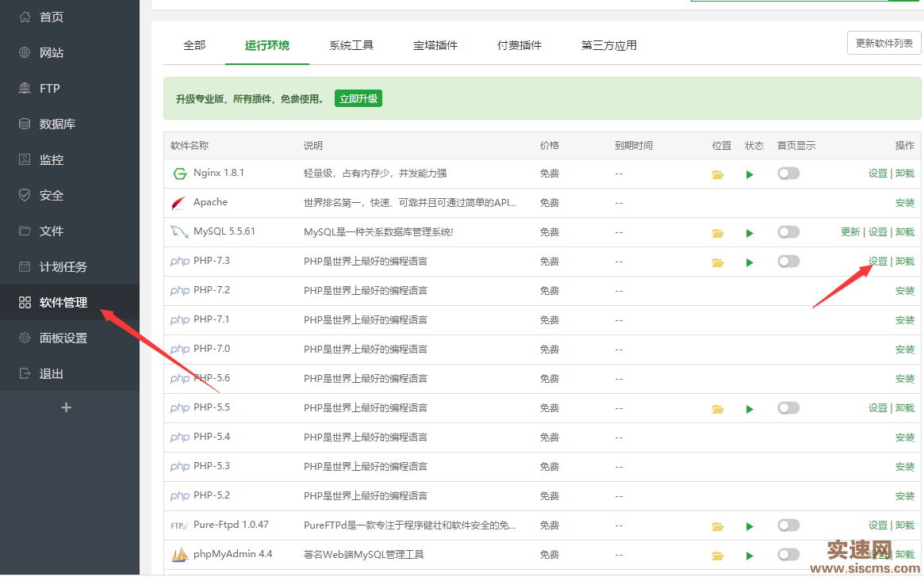Click 卸载 for PHP-5.5

tap(905, 407)
